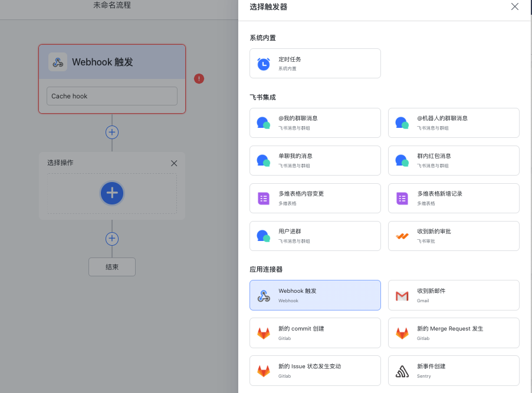Screen dimensions: 532x393
Task: Choose the @我的群聊消息 trigger
Action: pos(315,123)
